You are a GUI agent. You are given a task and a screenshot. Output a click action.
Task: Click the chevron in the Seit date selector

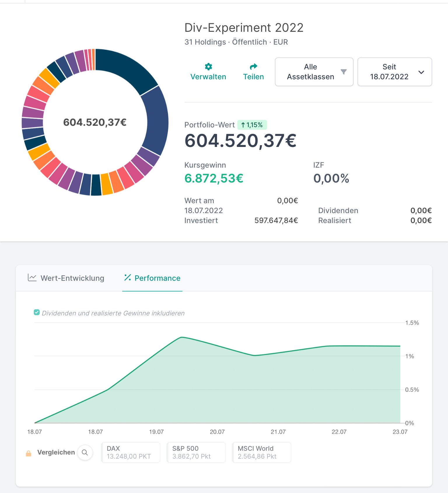coord(421,72)
